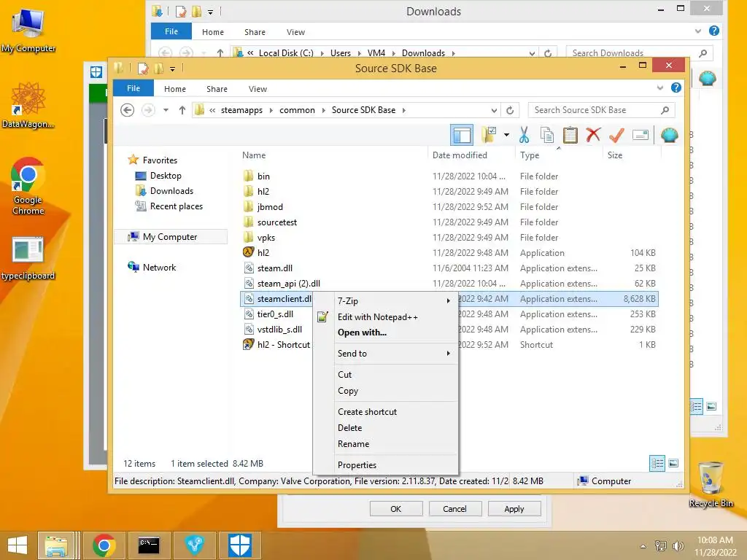Choose Properties in the context menu
The height and width of the screenshot is (560, 747).
(386, 465)
